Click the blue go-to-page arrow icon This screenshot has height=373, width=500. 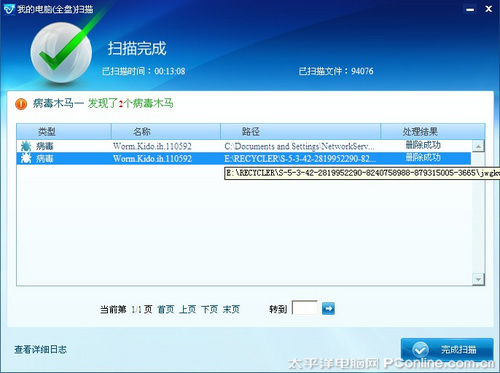(328, 308)
